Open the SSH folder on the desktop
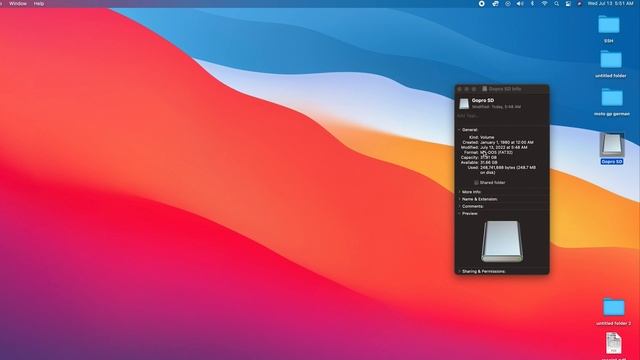 point(609,25)
